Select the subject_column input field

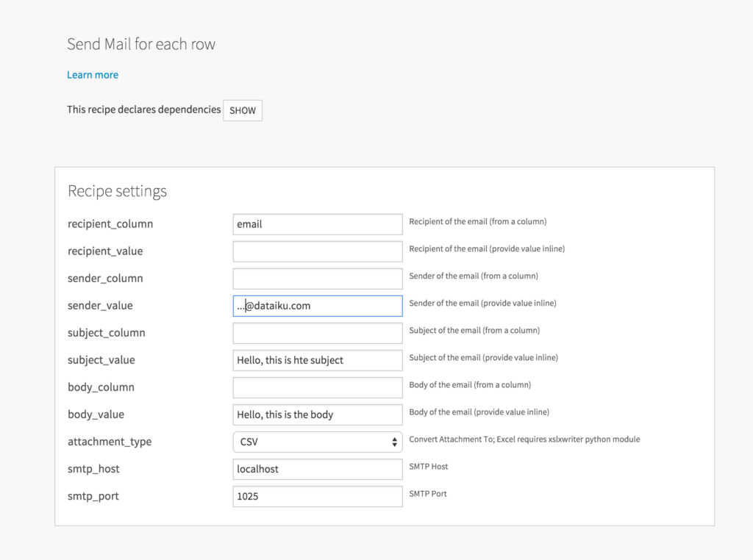[317, 332]
